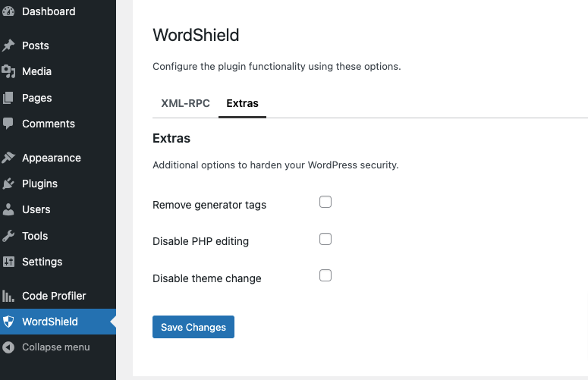The image size is (588, 380).
Task: Click the Tools wrench icon
Action: pos(8,236)
